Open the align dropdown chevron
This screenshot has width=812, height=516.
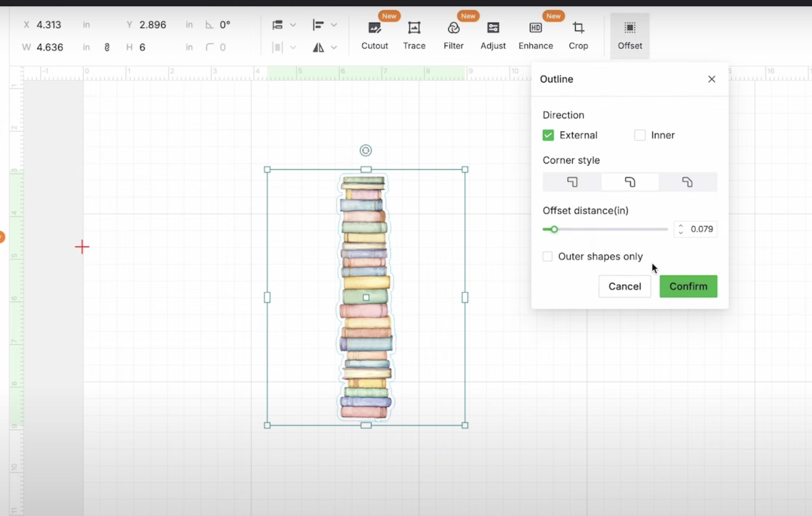(334, 25)
